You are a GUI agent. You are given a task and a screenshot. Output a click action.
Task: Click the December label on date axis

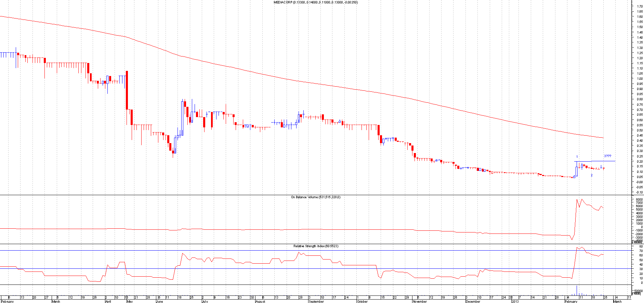click(473, 301)
